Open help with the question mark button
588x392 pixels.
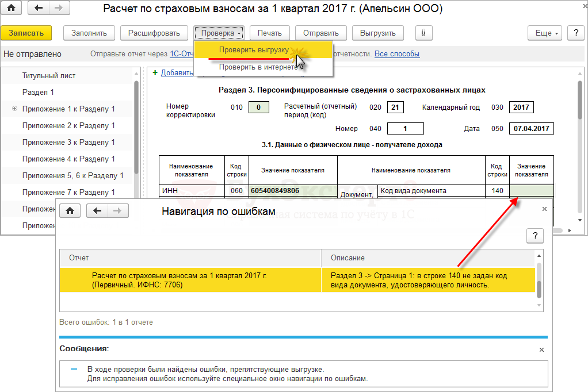click(575, 33)
